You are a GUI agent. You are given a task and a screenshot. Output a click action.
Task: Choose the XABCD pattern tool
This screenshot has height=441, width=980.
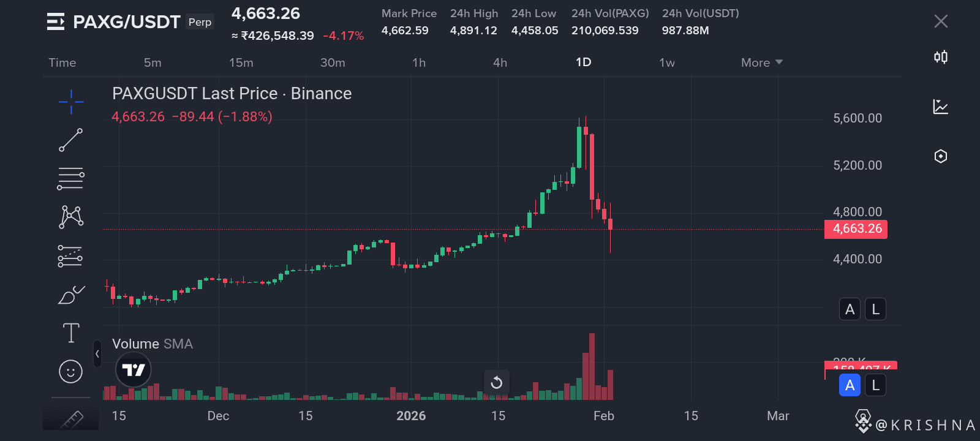pyautogui.click(x=71, y=217)
